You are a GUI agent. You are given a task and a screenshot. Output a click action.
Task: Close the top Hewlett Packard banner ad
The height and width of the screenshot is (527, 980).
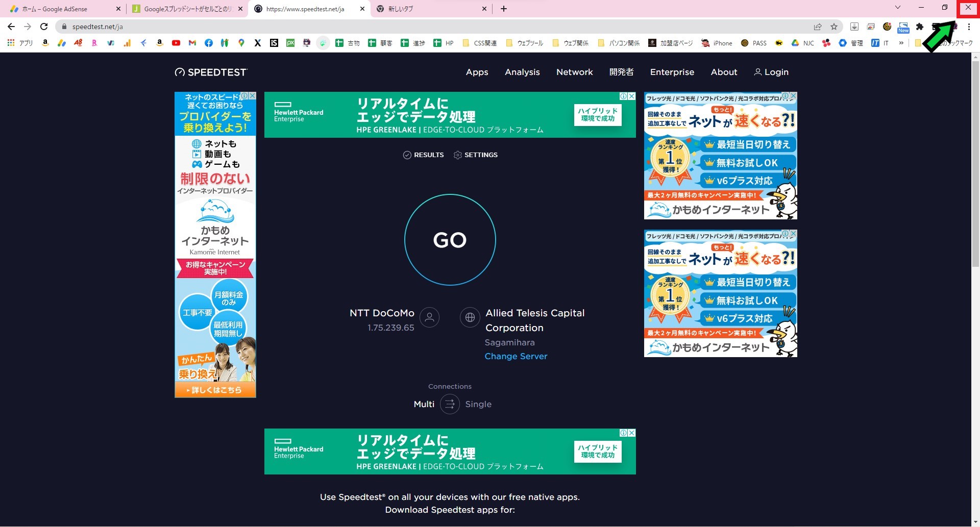(632, 96)
